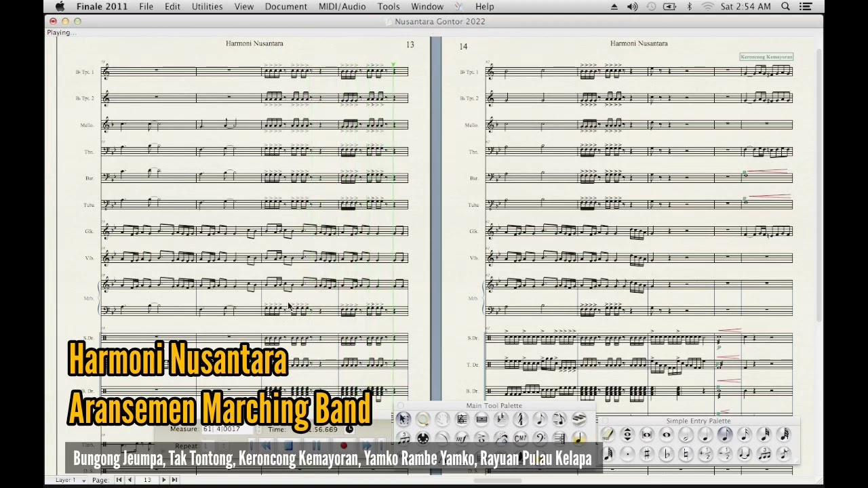Screen dimensions: 868x488
Task: Toggle the grace note tool
Action: click(x=784, y=454)
